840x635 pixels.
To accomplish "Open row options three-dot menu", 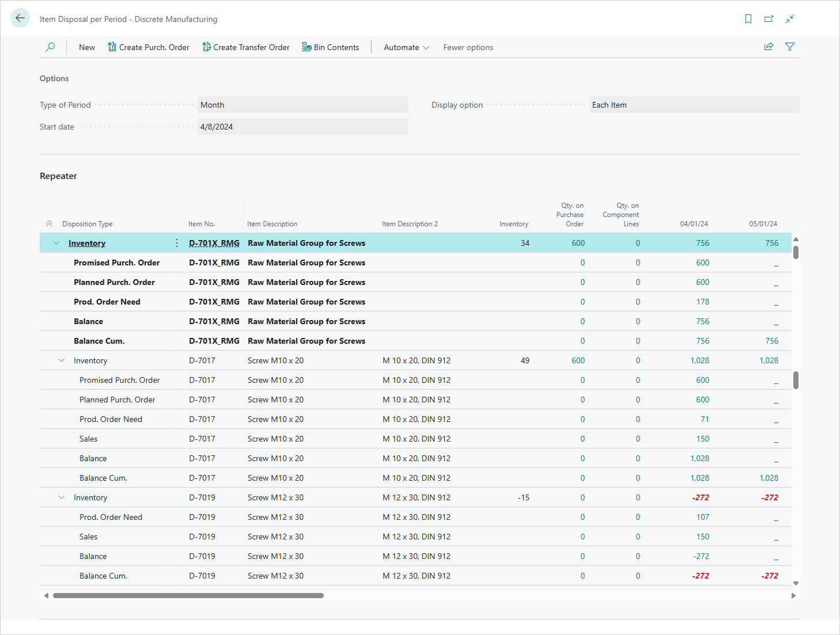I will tap(177, 243).
